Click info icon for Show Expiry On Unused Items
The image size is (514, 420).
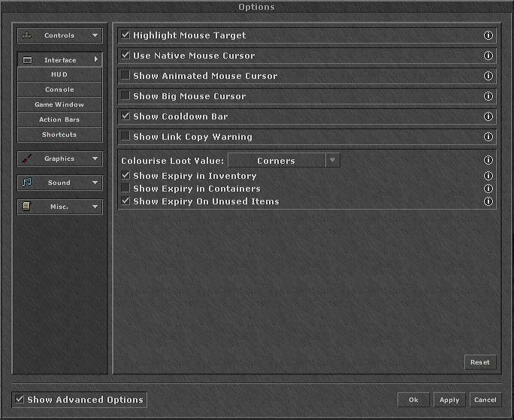488,201
